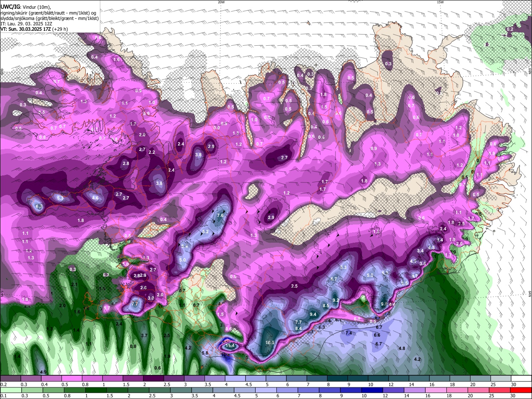532x399 pixels.
Task: Click the 8.5 snowfall value on the map
Action: [326, 306]
